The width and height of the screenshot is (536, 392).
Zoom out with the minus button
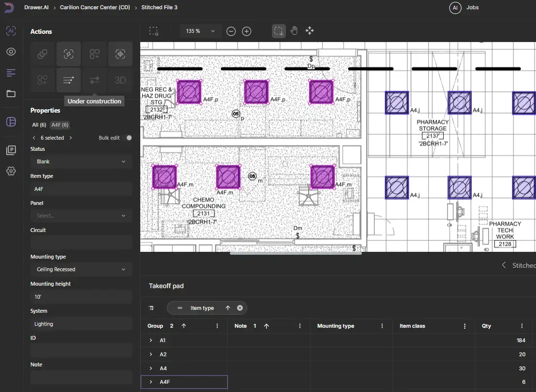tap(231, 31)
